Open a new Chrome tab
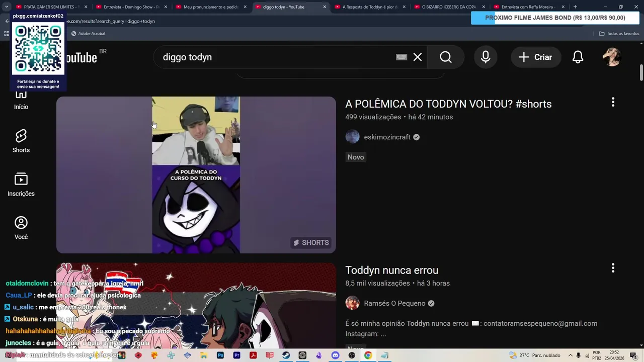Screen dimensions: 644x362 point(575,7)
